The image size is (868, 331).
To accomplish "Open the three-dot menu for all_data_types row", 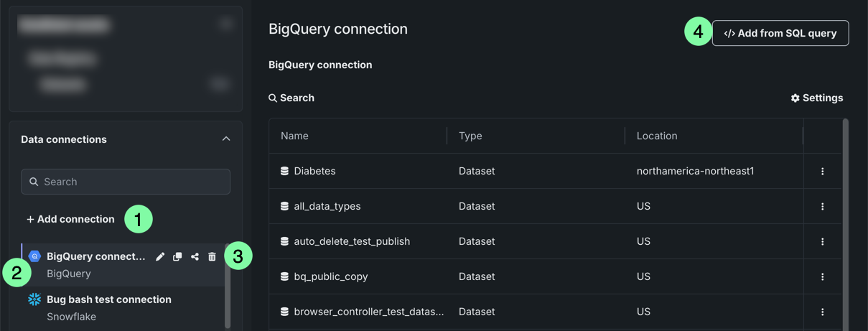I will 822,206.
